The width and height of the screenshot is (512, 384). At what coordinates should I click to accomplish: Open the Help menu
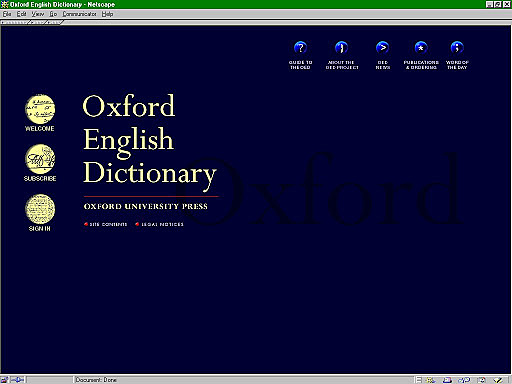click(x=107, y=14)
